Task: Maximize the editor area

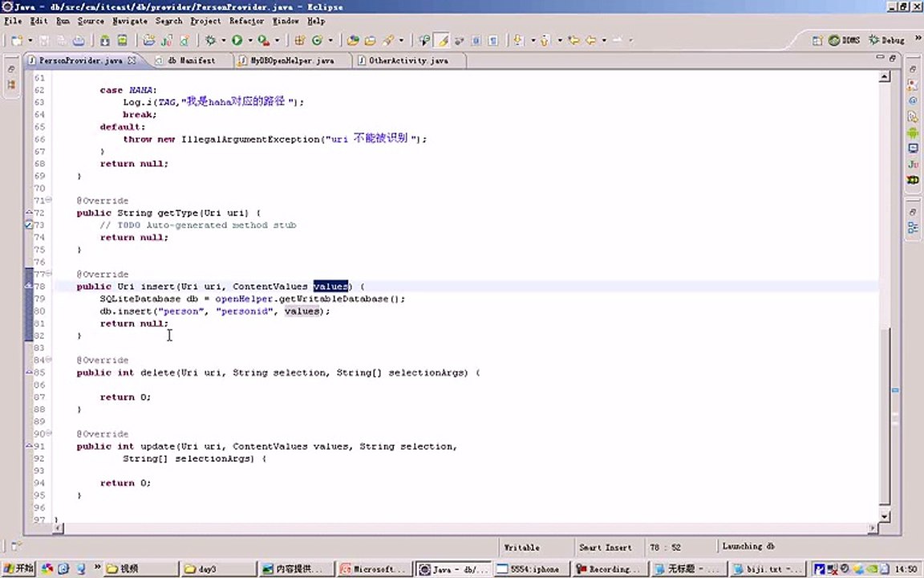Action: [892, 58]
